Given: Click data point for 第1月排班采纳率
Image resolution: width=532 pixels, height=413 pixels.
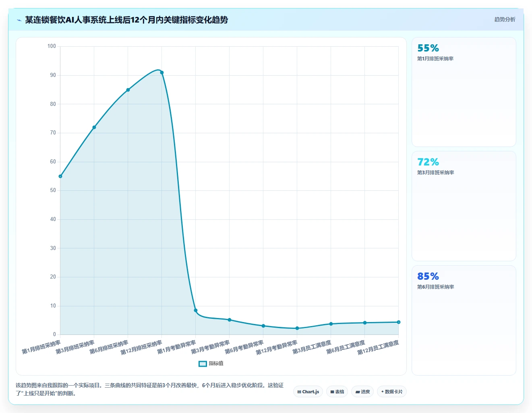Looking at the screenshot, I should pos(60,176).
